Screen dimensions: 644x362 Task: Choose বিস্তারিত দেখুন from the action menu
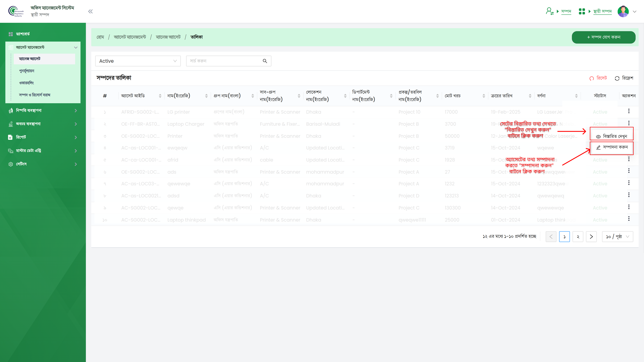(x=611, y=136)
